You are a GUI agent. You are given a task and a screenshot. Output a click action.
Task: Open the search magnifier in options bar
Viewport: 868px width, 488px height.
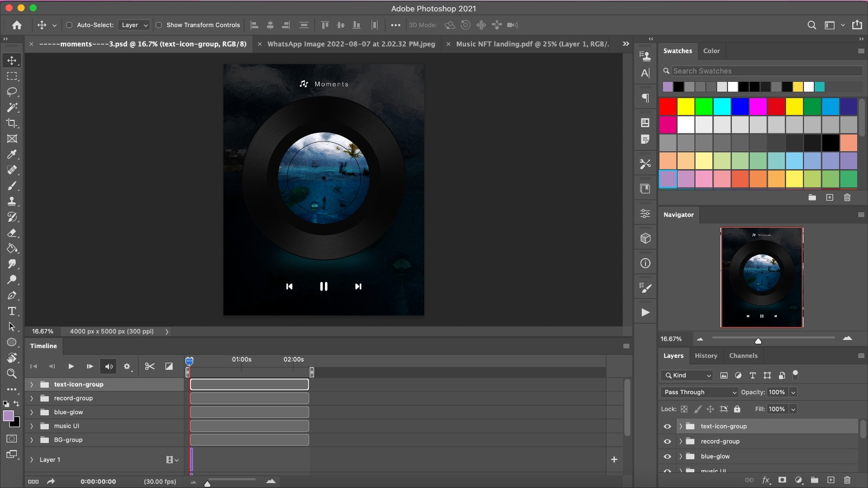812,25
